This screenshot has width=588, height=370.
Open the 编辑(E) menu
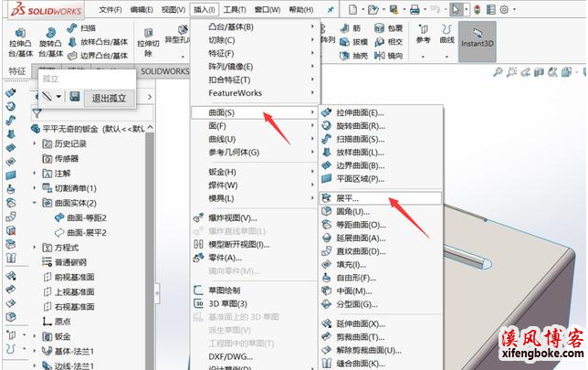click(x=142, y=10)
